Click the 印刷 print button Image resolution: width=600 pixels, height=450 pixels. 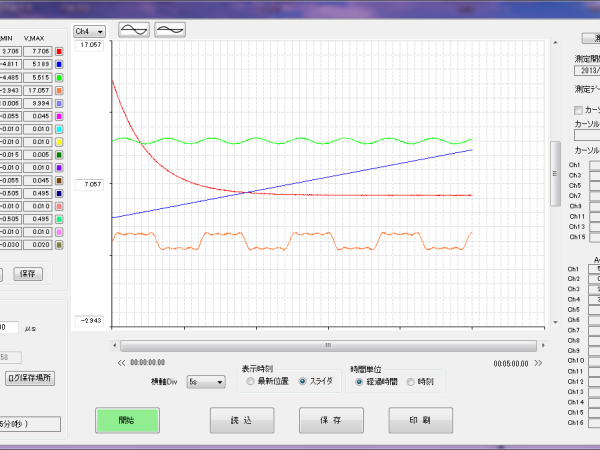tap(420, 421)
